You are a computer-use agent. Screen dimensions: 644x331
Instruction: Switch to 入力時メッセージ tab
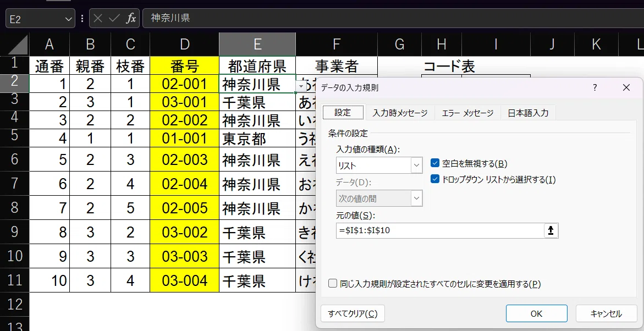[400, 113]
